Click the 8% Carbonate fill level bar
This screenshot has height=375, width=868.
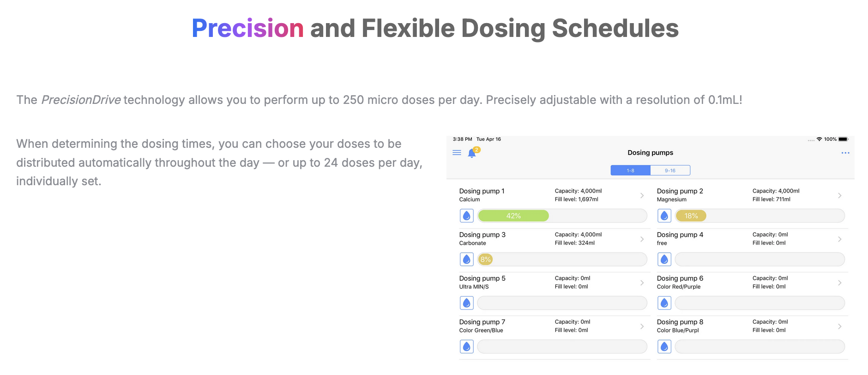pos(485,260)
